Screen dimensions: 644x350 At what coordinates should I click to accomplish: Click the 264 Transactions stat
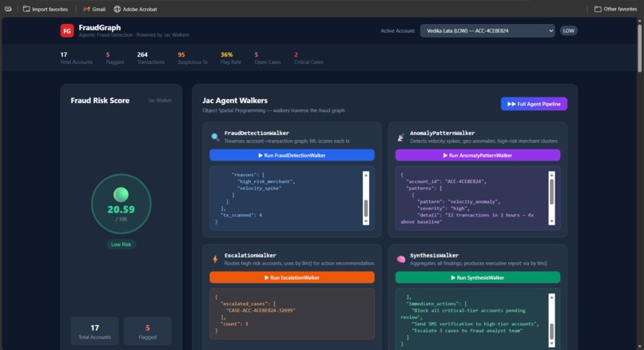(x=151, y=58)
